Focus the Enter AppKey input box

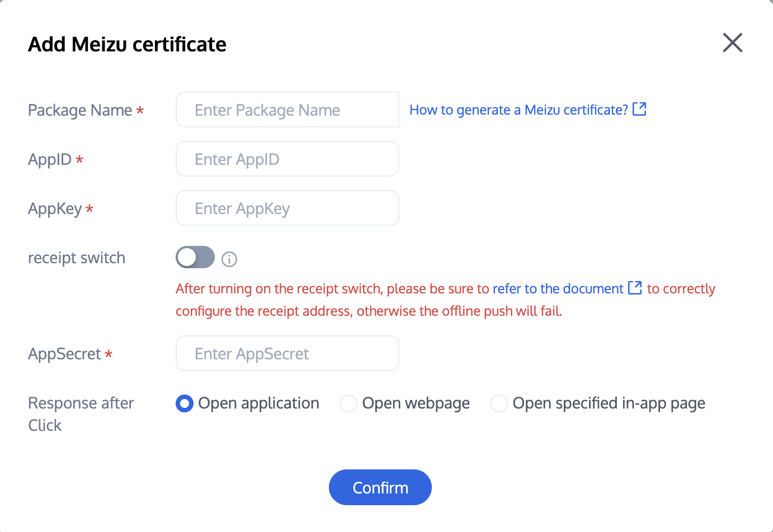287,208
